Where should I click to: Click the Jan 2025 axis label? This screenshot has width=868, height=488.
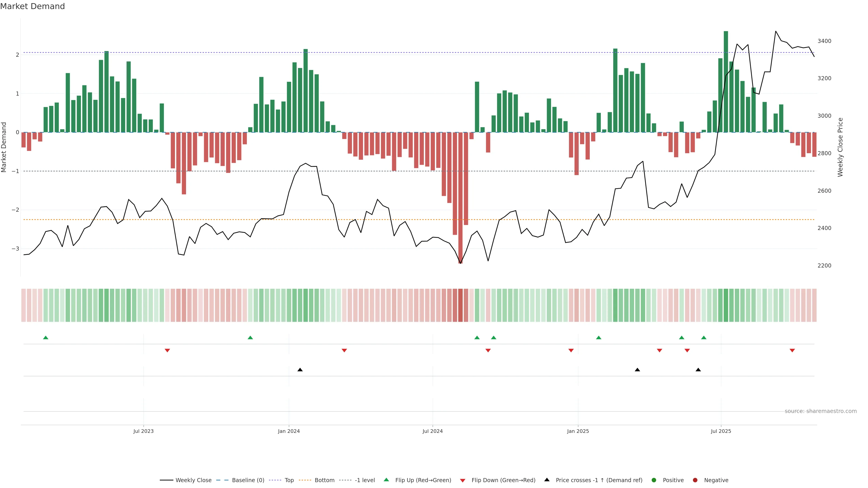coord(578,431)
